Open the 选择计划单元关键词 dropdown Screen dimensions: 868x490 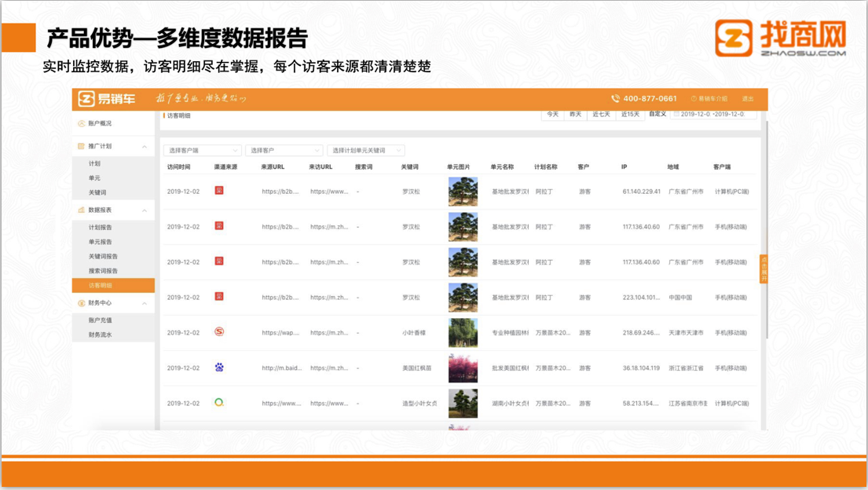tap(365, 150)
